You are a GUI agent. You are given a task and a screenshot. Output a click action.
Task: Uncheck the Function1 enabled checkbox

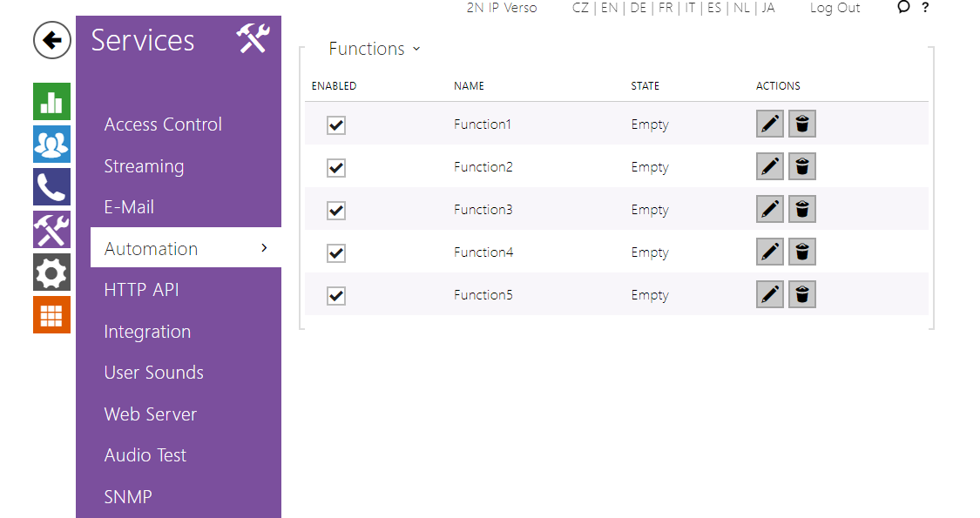(336, 125)
